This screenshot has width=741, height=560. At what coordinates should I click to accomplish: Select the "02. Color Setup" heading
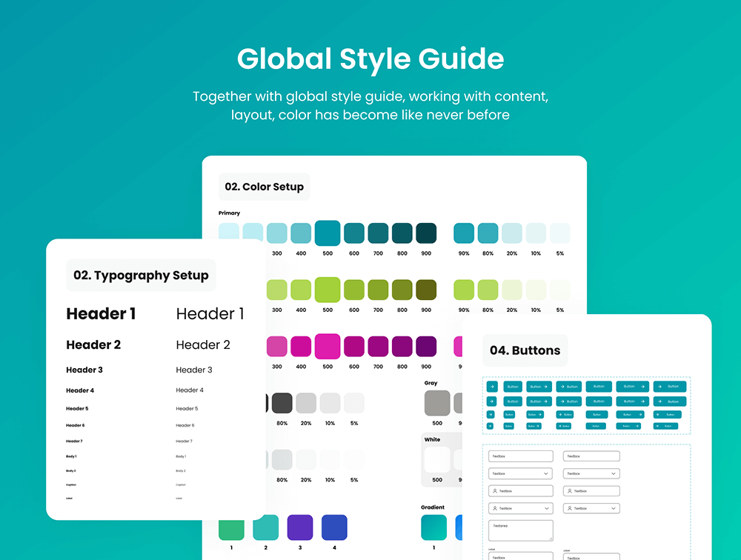pos(264,187)
